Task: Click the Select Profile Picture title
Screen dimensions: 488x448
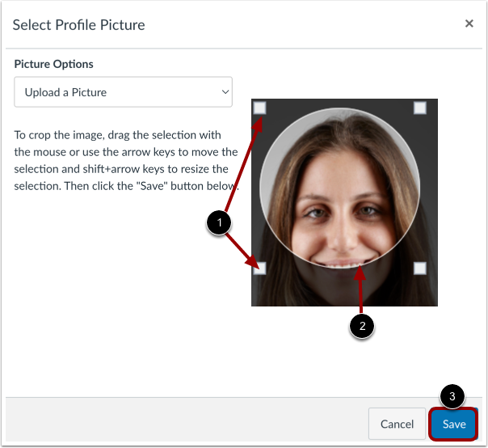Action: [78, 25]
